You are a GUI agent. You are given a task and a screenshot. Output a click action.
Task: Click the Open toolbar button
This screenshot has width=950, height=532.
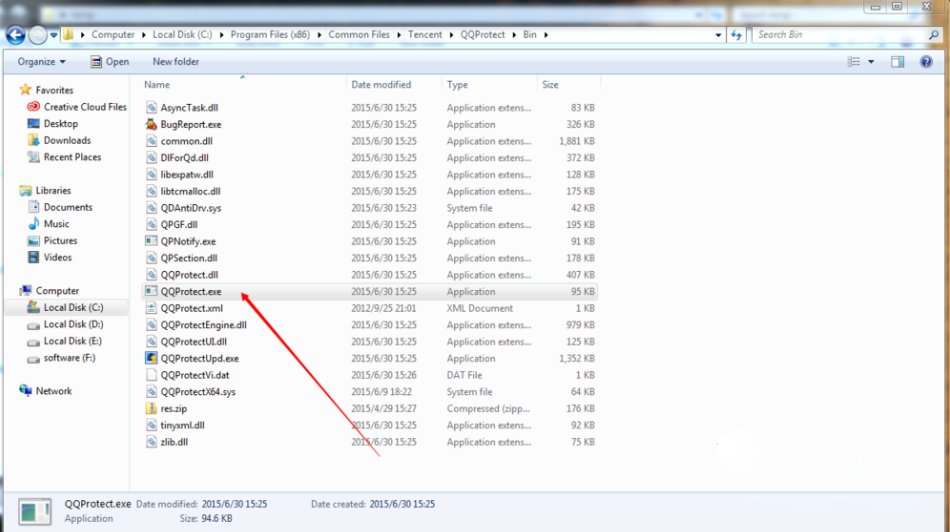pyautogui.click(x=109, y=62)
